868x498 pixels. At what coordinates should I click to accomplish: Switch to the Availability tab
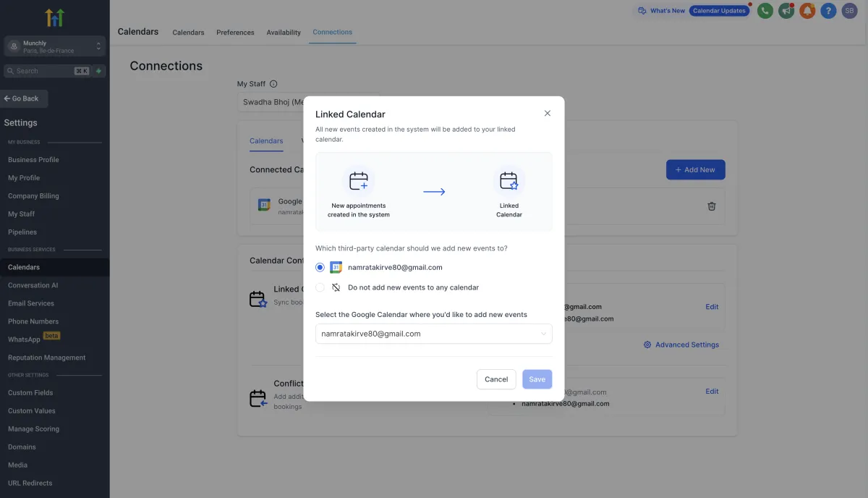point(283,33)
